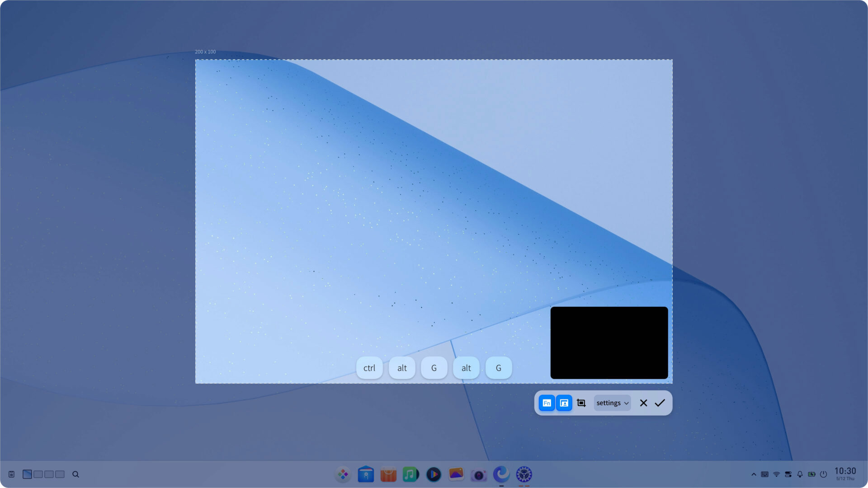
Task: Open the notifications bell icon
Action: pos(799,474)
